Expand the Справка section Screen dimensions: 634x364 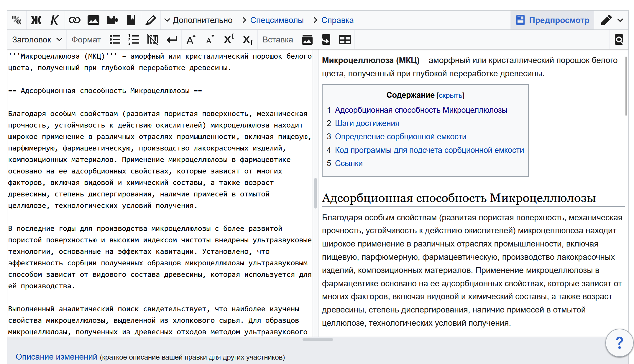[334, 20]
